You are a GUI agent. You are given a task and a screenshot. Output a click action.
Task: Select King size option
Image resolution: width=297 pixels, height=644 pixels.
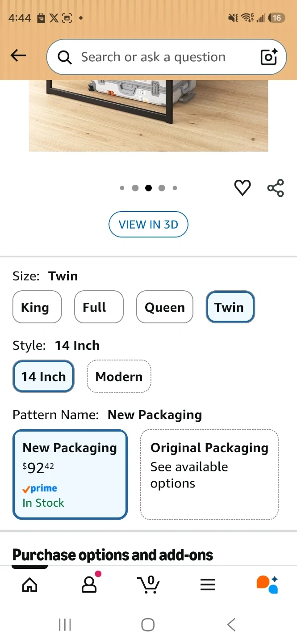pyautogui.click(x=37, y=307)
